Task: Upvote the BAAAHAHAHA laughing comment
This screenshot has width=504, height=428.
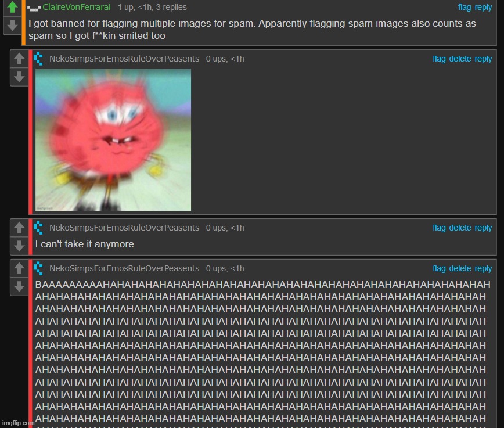Action: (19, 269)
